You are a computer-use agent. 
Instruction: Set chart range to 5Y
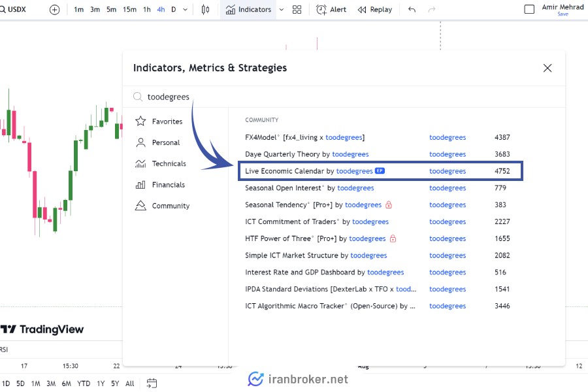[x=115, y=384]
